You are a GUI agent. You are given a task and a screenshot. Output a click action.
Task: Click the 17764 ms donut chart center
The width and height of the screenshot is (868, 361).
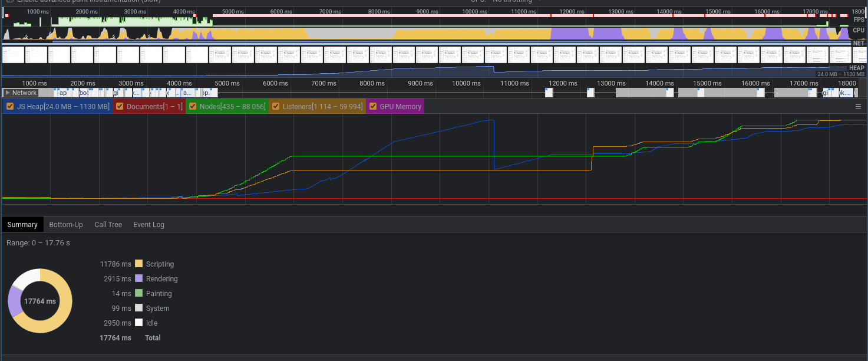[40, 301]
